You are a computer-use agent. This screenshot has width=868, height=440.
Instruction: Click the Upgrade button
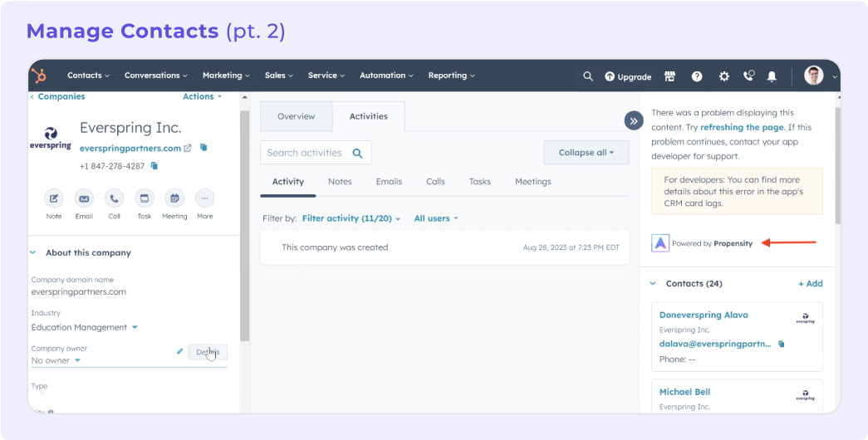pos(628,76)
